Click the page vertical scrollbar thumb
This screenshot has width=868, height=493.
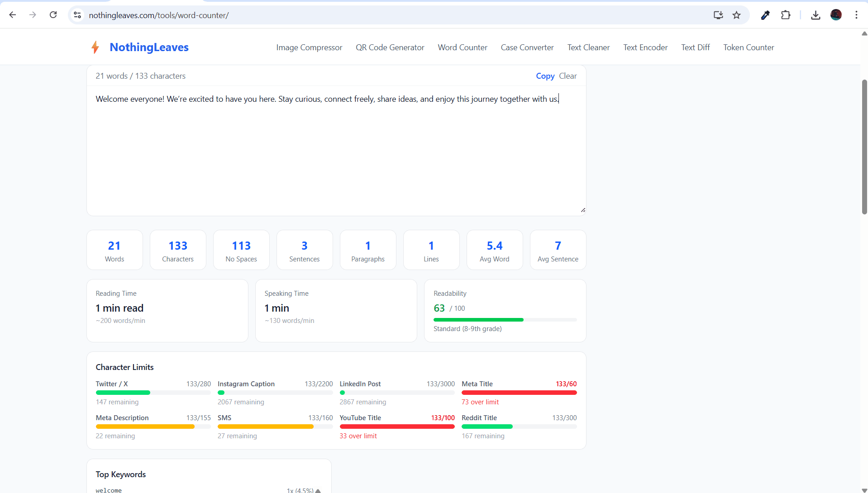coord(864,147)
